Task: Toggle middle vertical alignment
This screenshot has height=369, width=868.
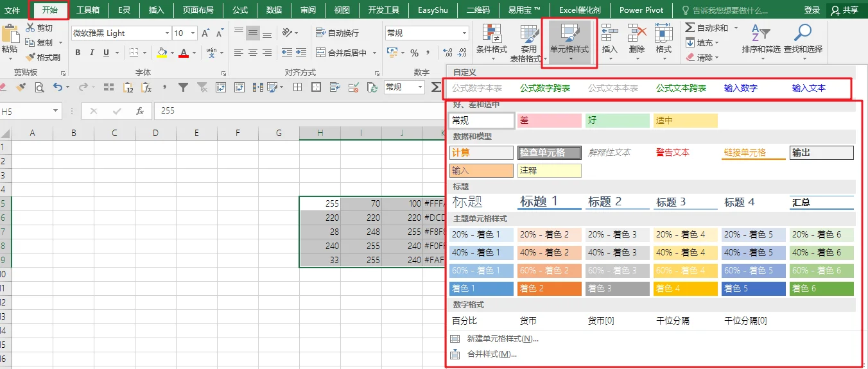Action: [253, 33]
